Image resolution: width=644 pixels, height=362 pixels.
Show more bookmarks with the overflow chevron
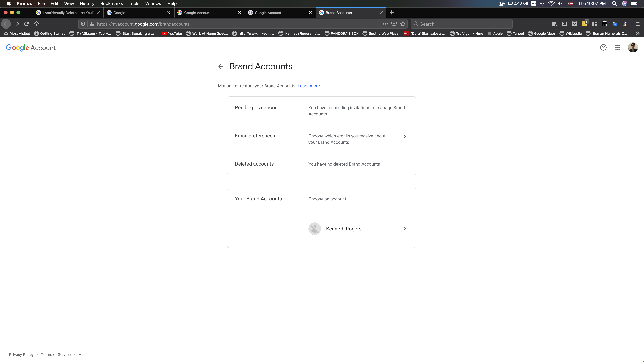638,33
